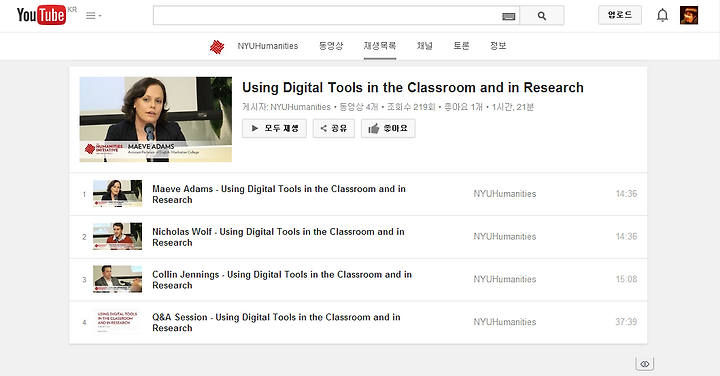Switch to the 토론 tab
The width and height of the screenshot is (720, 376).
[461, 46]
